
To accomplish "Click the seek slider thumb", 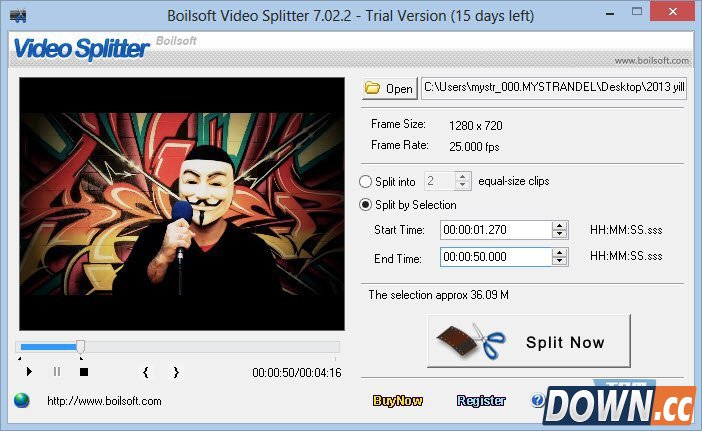I will tap(81, 346).
